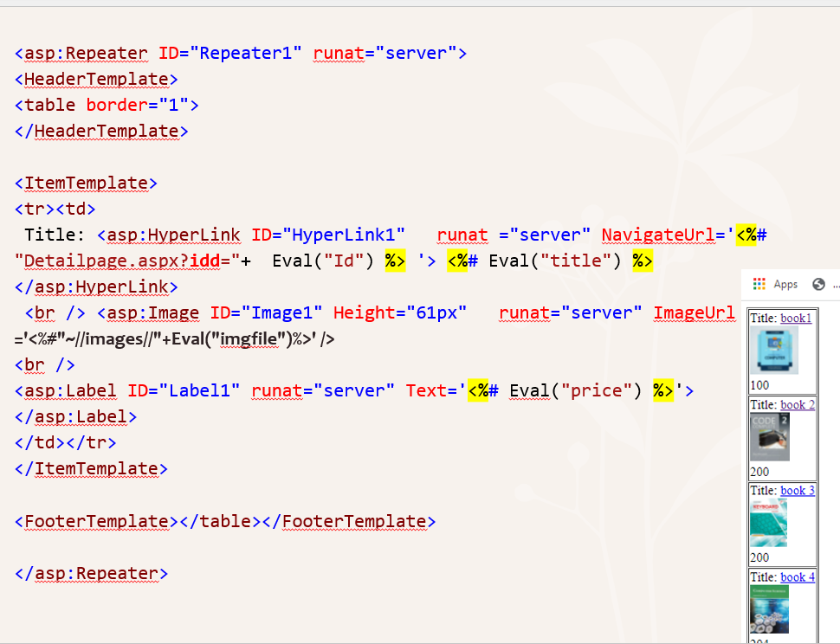Open the book 4 hyperlink
Viewport: 840px width, 644px height.
798,576
